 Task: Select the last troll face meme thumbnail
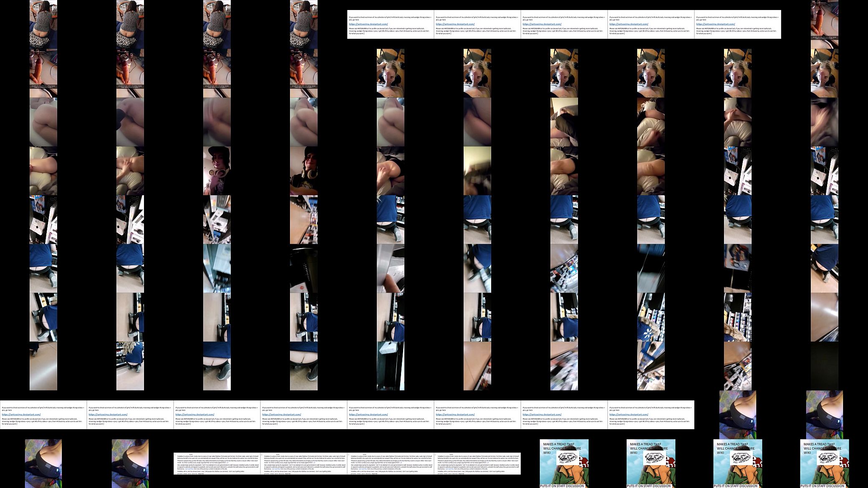(x=825, y=463)
